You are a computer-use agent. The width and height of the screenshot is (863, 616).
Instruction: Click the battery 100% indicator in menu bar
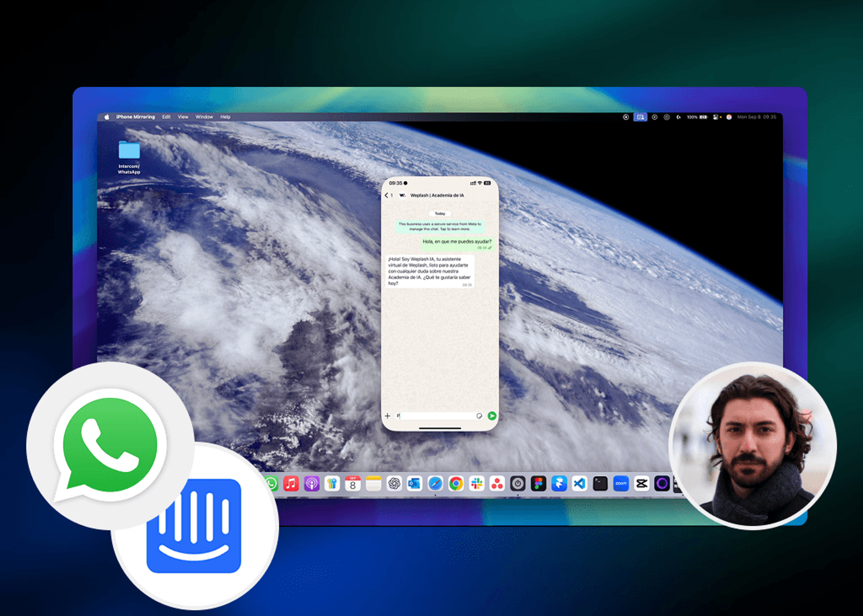pyautogui.click(x=697, y=117)
